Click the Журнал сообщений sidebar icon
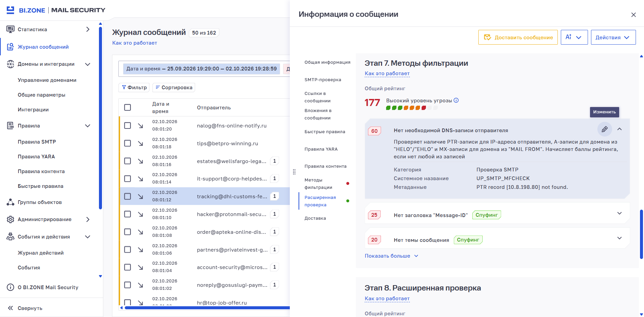 point(10,47)
